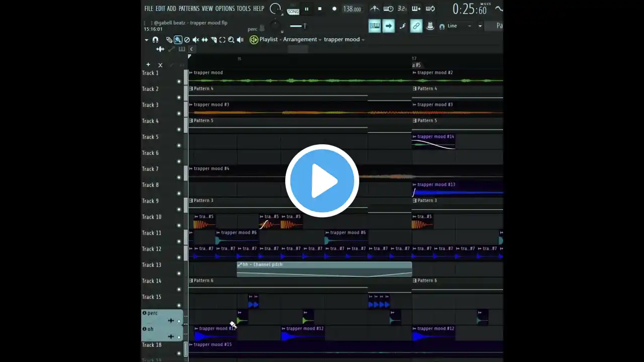This screenshot has width=644, height=362.
Task: Pause playback with the pause button
Action: [306, 9]
